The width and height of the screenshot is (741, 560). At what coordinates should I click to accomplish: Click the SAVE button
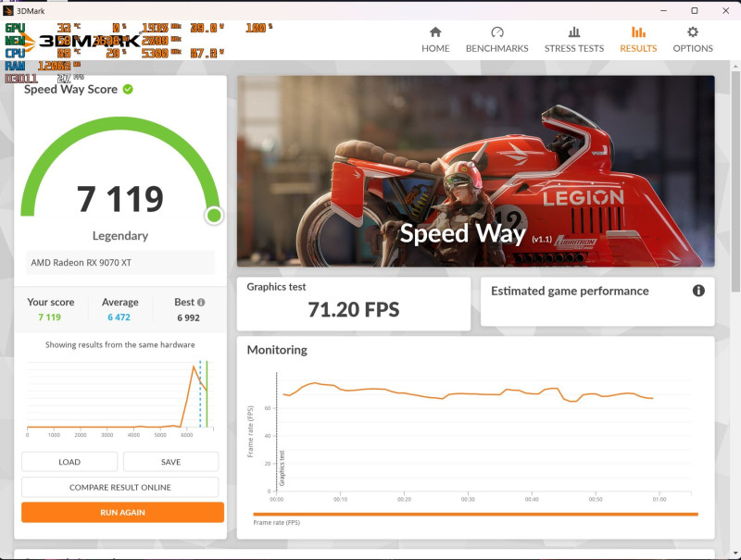pos(170,462)
